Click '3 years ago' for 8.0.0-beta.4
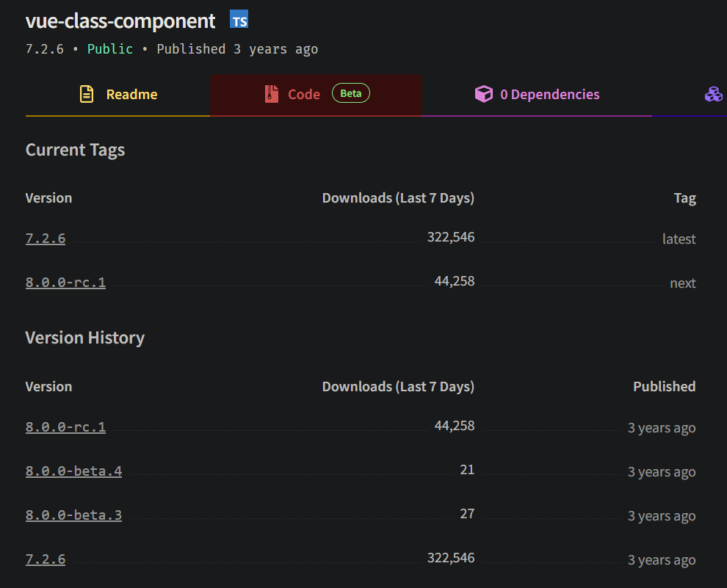 662,472
